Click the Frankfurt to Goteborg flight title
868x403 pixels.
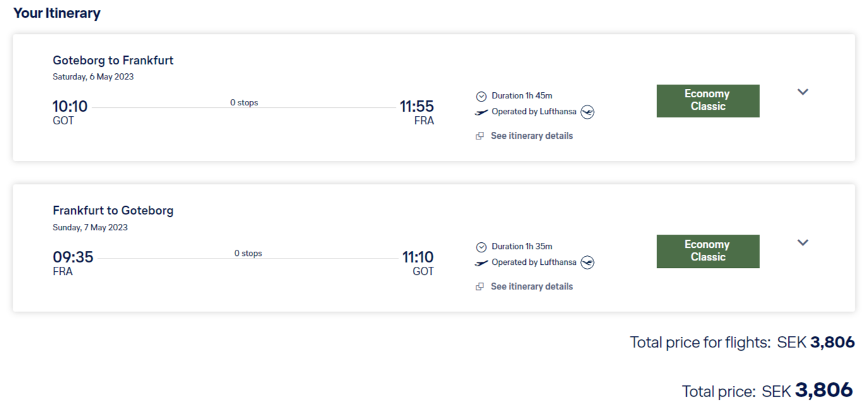click(113, 210)
